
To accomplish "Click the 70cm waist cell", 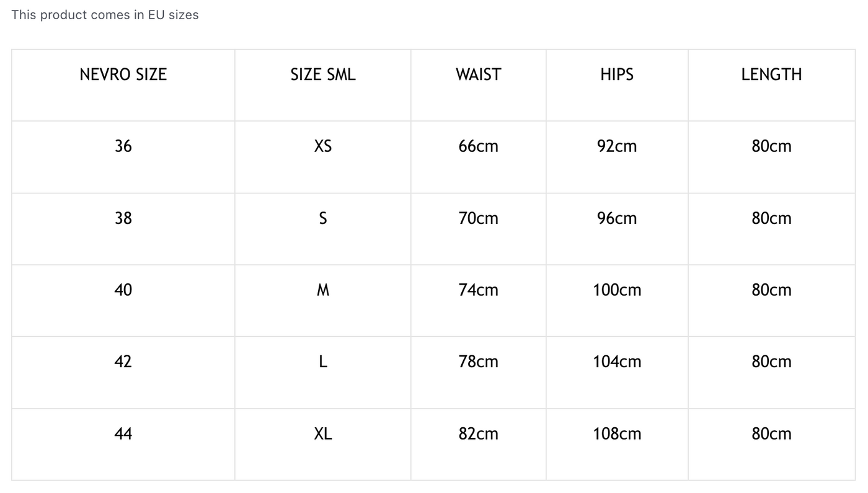I will coord(478,218).
